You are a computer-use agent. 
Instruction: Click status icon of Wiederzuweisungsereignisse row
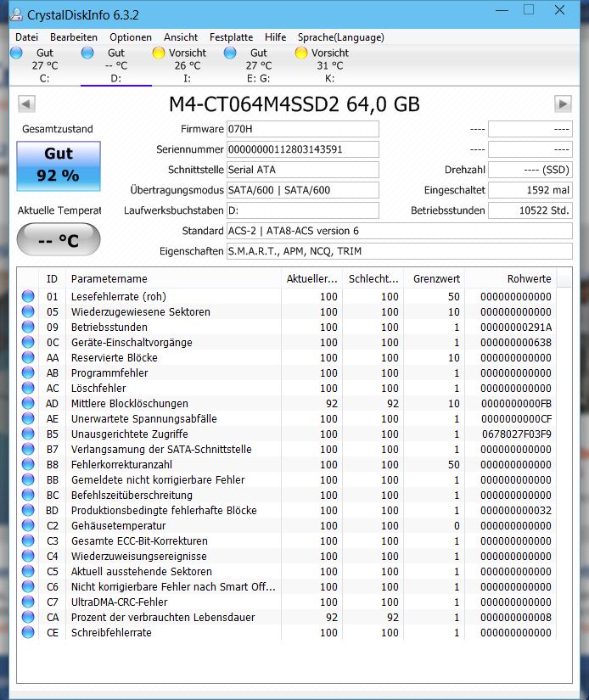click(x=28, y=556)
